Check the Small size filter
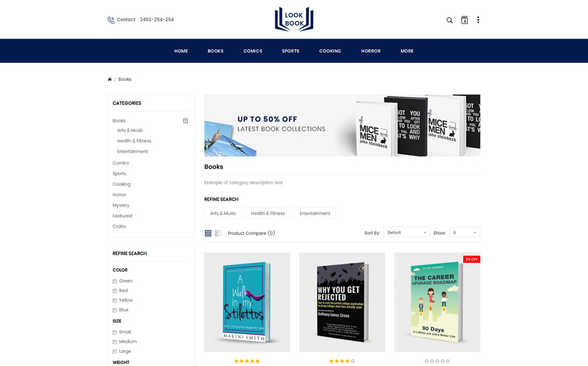The image size is (588, 366). point(115,332)
